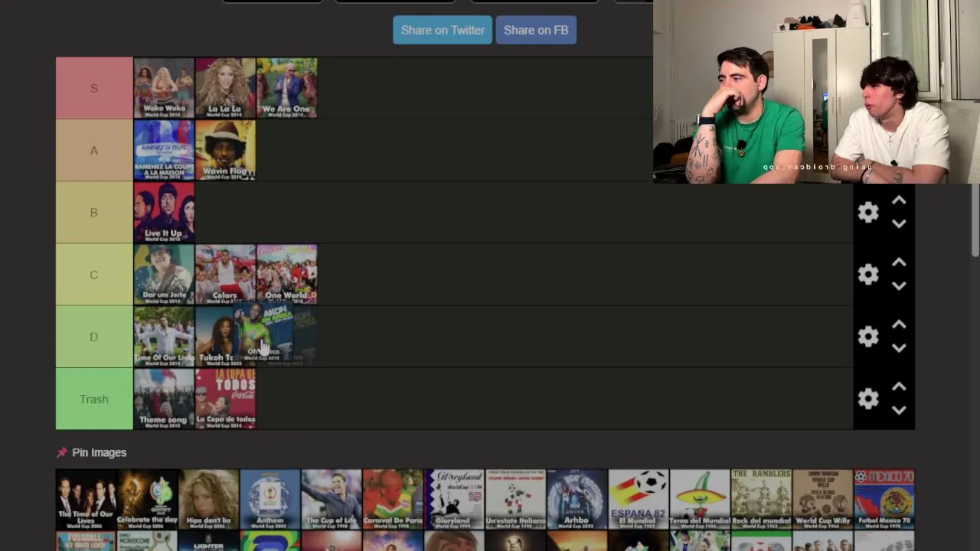Choose the One World song image
Screen dimensions: 980x551
(x=286, y=275)
